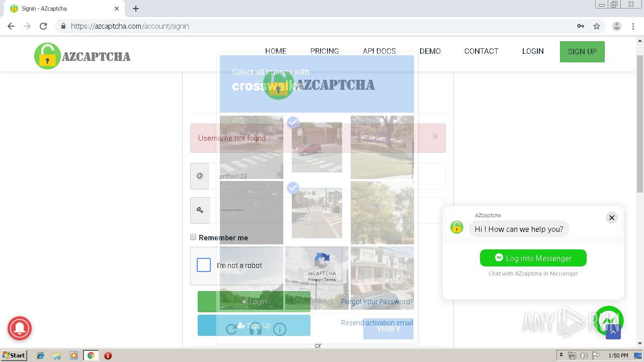Deselect checked tile with red car
The image size is (644, 362).
coord(317,147)
